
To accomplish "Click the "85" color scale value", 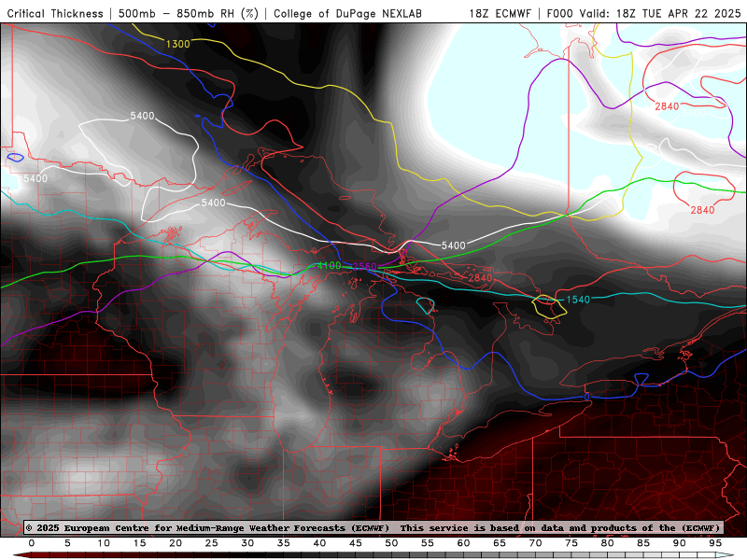I will (x=643, y=543).
